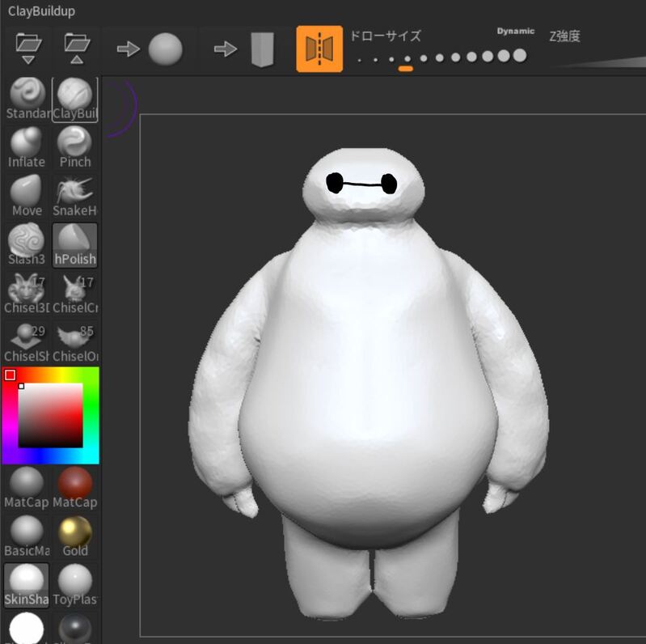Click the Baymax model's head
The width and height of the screenshot is (646, 644).
point(363,184)
